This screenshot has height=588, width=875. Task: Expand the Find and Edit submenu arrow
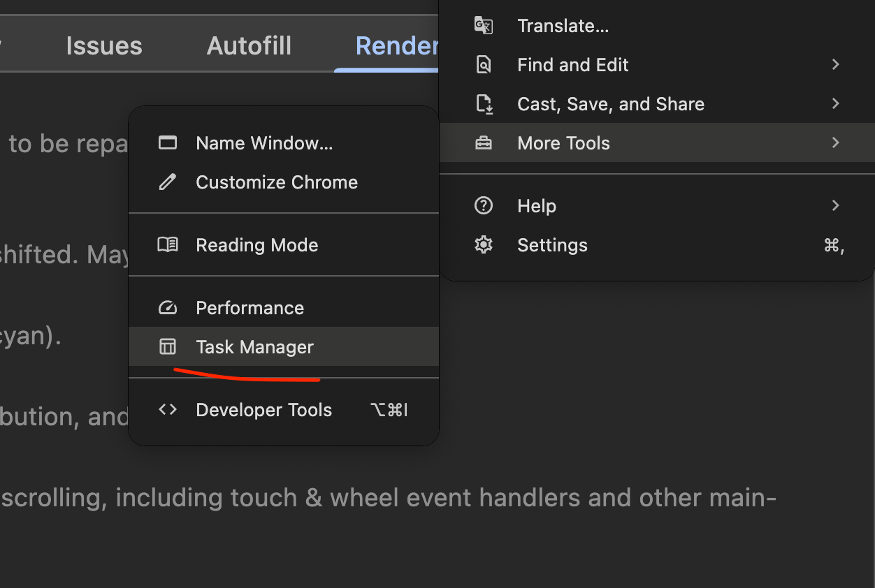coord(835,65)
